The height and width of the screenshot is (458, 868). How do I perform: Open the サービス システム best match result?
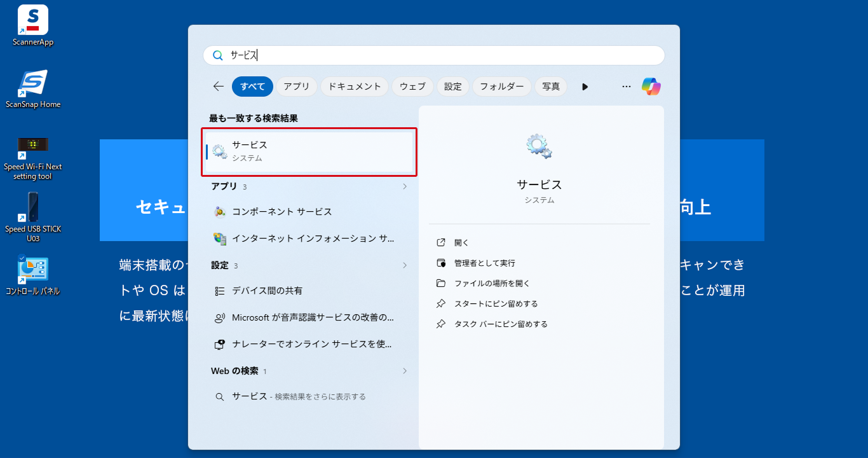tap(309, 151)
